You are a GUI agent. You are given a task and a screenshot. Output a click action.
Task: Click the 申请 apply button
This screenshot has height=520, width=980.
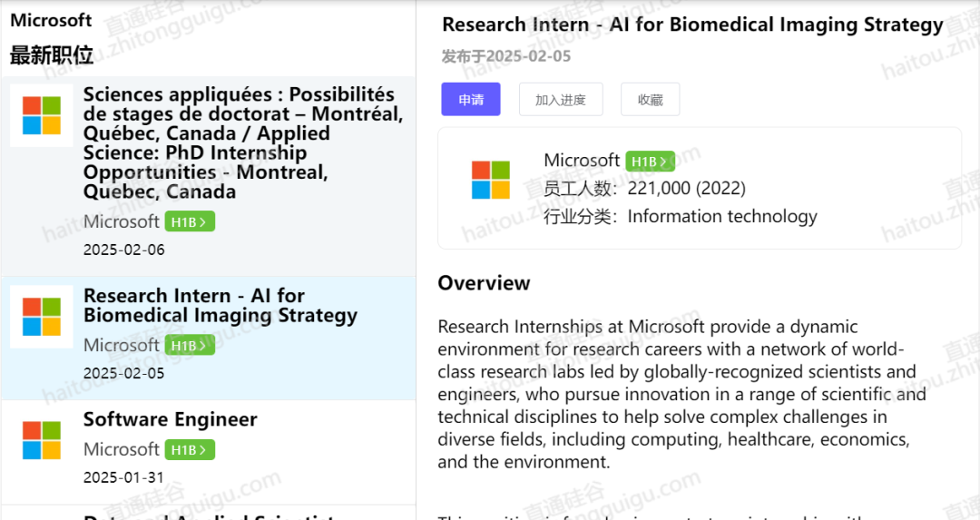[x=471, y=100]
